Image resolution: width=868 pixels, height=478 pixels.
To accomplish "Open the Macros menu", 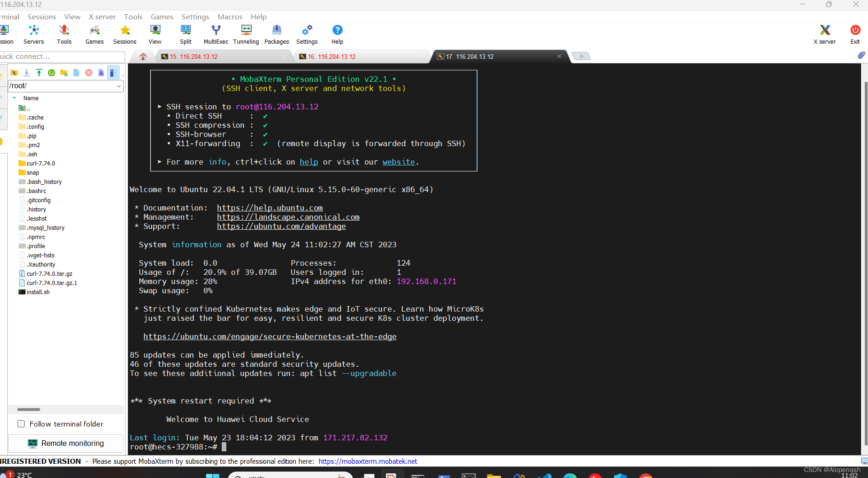I will coord(230,17).
